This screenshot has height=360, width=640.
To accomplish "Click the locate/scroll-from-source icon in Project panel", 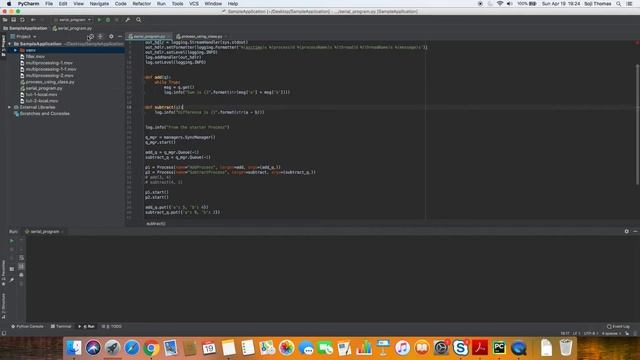I will click(x=91, y=37).
